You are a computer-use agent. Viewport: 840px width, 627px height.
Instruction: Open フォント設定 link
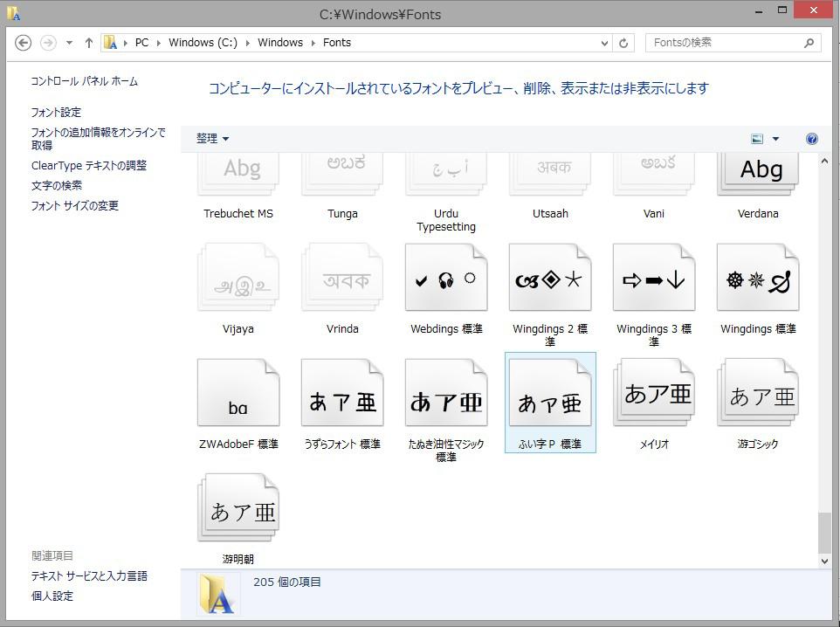coord(56,113)
